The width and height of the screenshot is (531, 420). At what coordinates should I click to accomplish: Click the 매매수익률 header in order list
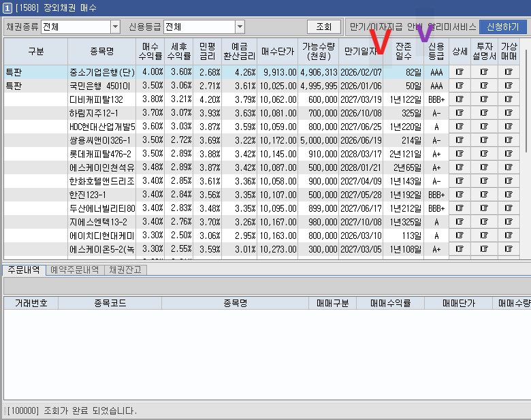pyautogui.click(x=391, y=303)
